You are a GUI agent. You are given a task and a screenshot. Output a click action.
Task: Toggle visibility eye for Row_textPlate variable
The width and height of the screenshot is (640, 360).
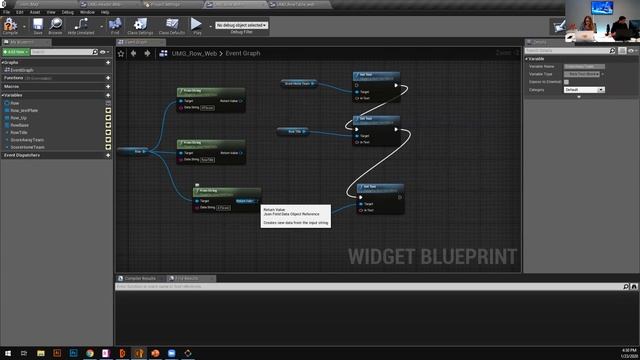(x=108, y=111)
